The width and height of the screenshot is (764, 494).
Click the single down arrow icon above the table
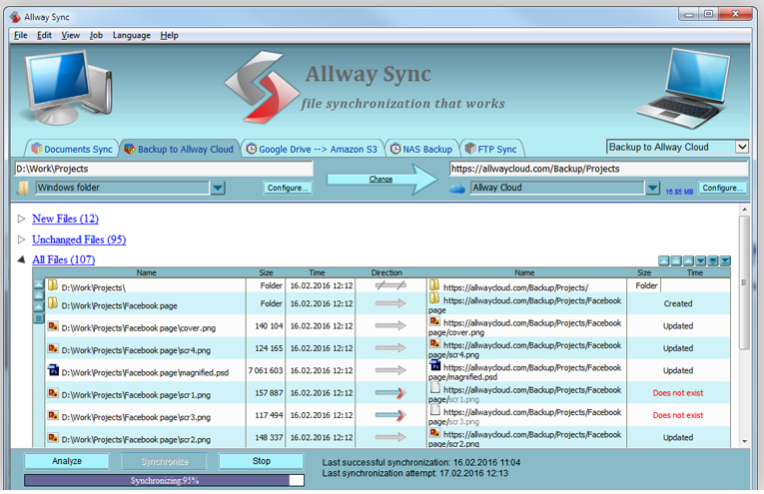tap(701, 261)
